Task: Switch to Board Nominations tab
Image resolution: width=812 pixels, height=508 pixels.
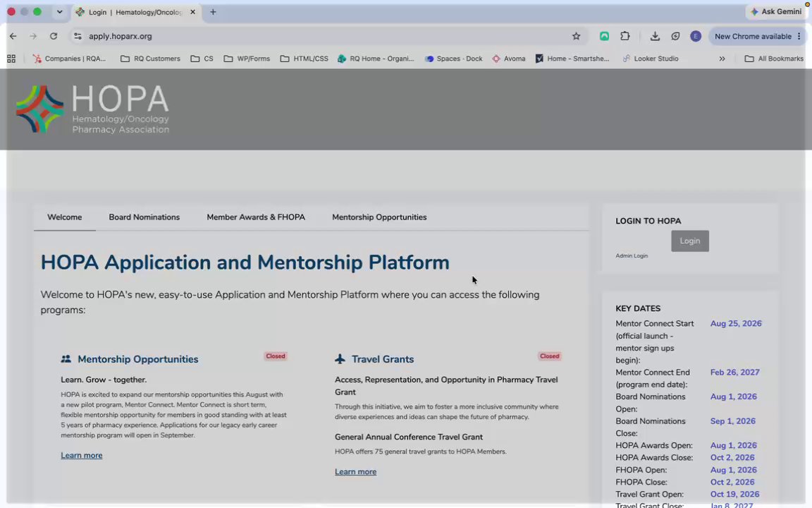Action: [144, 217]
